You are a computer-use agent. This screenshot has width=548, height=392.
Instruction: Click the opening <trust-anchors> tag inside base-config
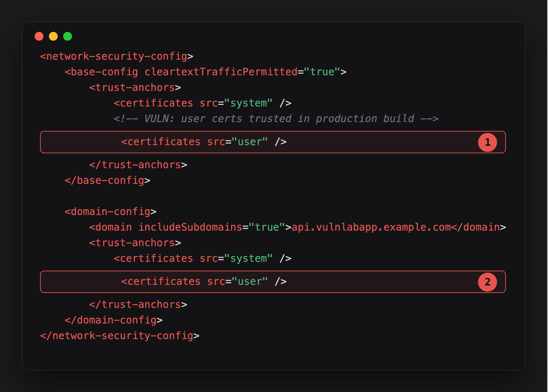click(x=135, y=88)
